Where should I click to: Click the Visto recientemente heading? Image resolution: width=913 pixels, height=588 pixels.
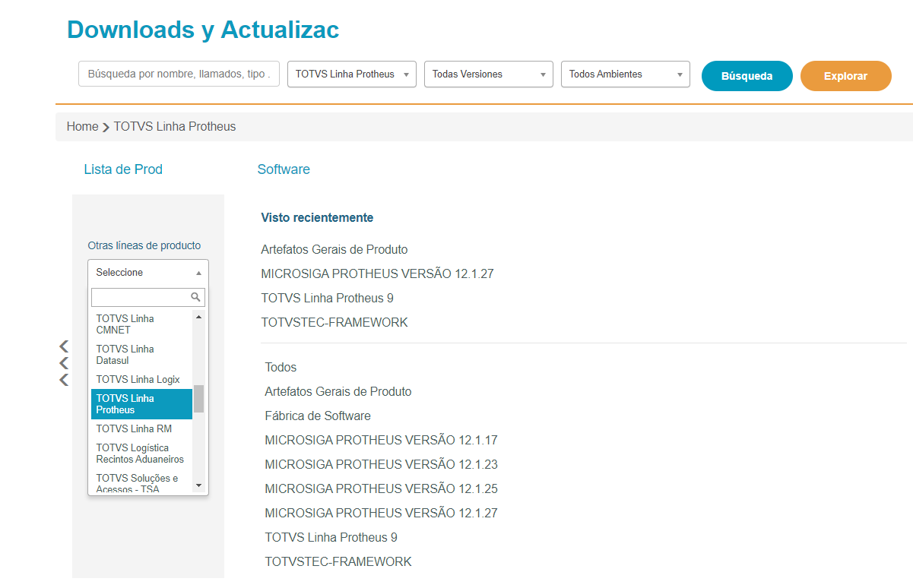pyautogui.click(x=317, y=217)
